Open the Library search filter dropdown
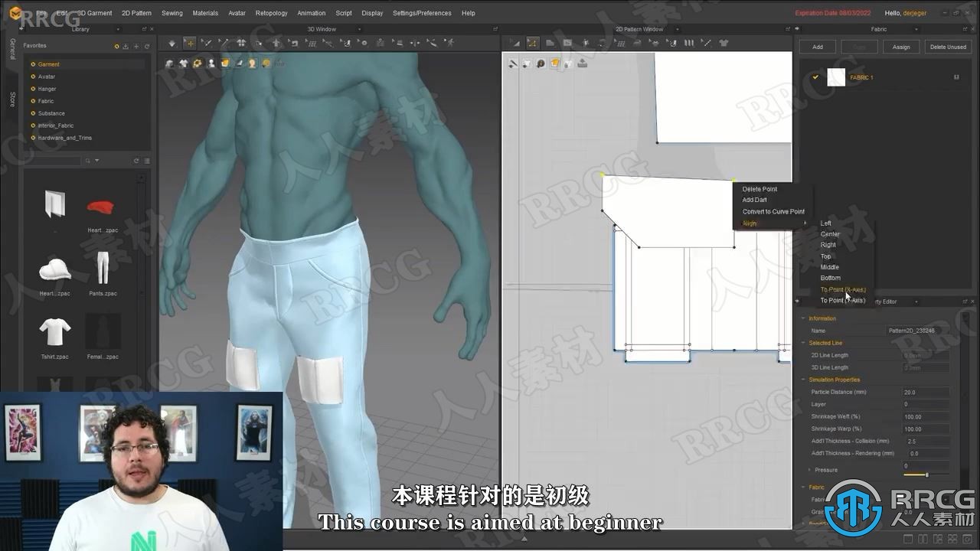Screen dimensions: 980x551 96,161
